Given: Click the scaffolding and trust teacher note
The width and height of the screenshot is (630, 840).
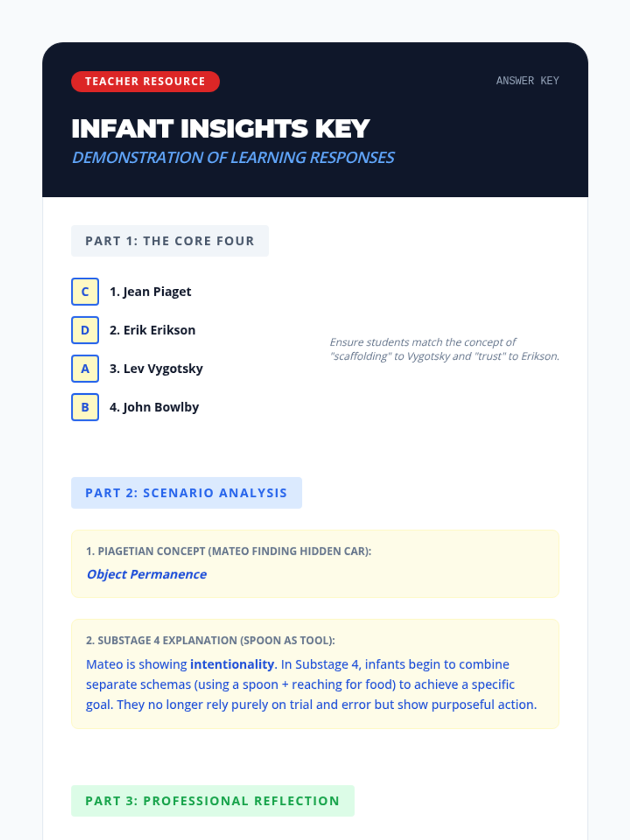Looking at the screenshot, I should click(444, 349).
